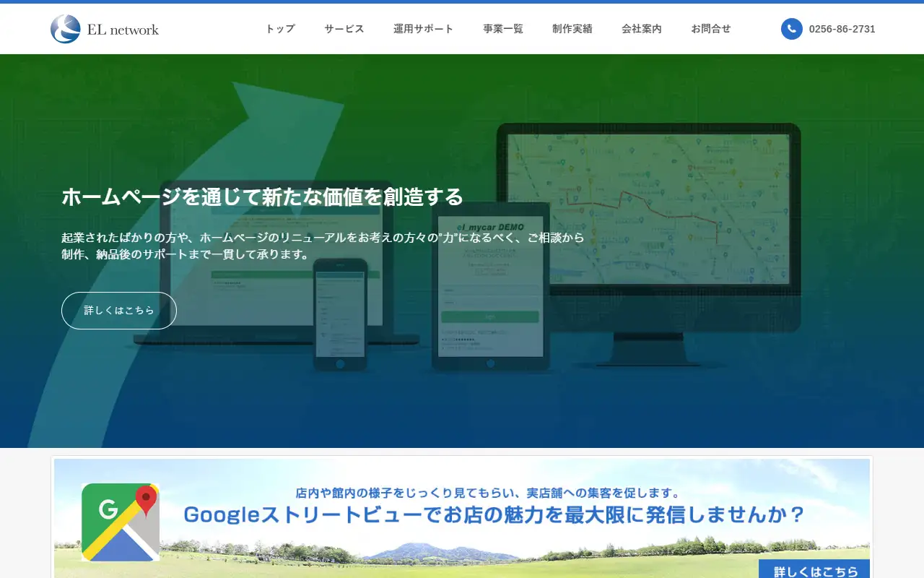
Task: Click the hero headline ホームページを通じて新たな価値を創造する
Action: pyautogui.click(x=262, y=197)
